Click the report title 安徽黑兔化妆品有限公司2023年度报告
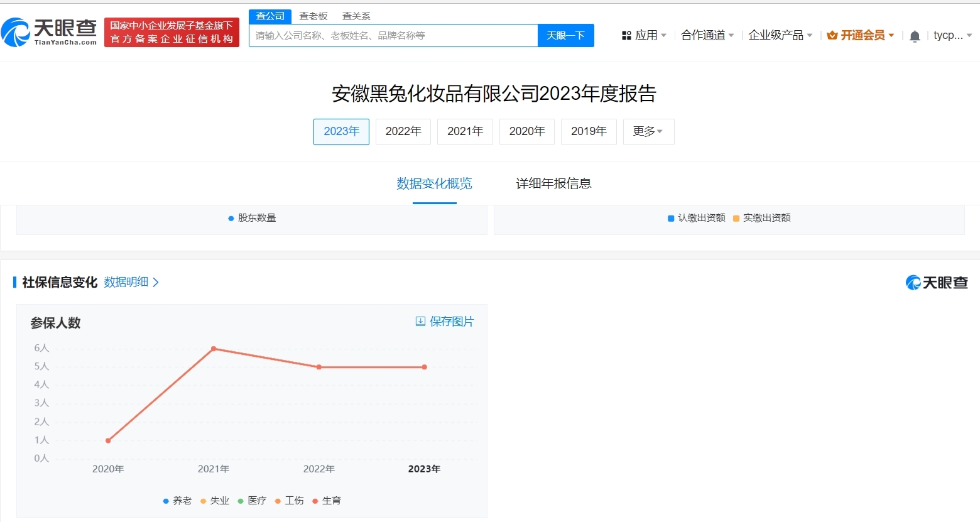980x522 pixels. (x=494, y=94)
